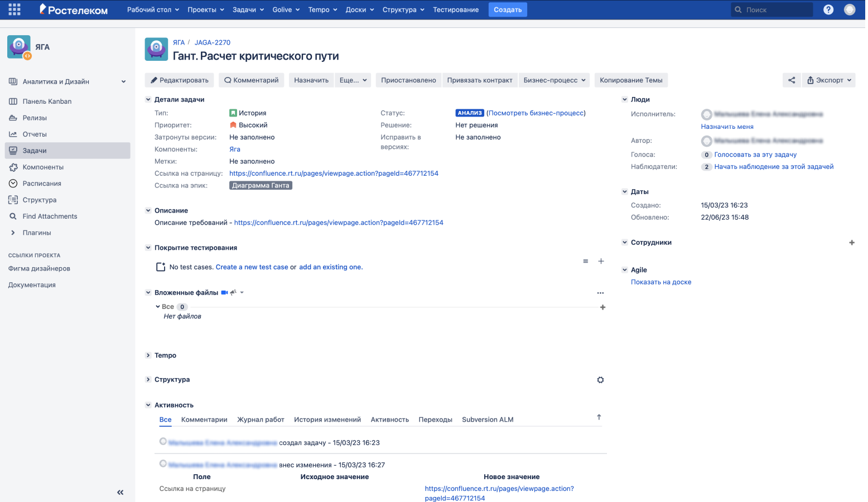
Task: Open the JAGA-2270 breadcrumb link
Action: 212,42
